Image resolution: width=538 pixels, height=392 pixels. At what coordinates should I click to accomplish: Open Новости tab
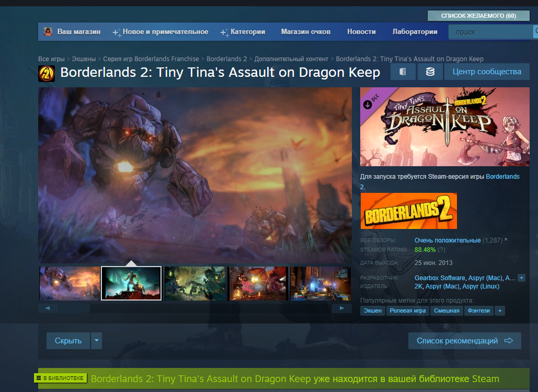(x=361, y=31)
